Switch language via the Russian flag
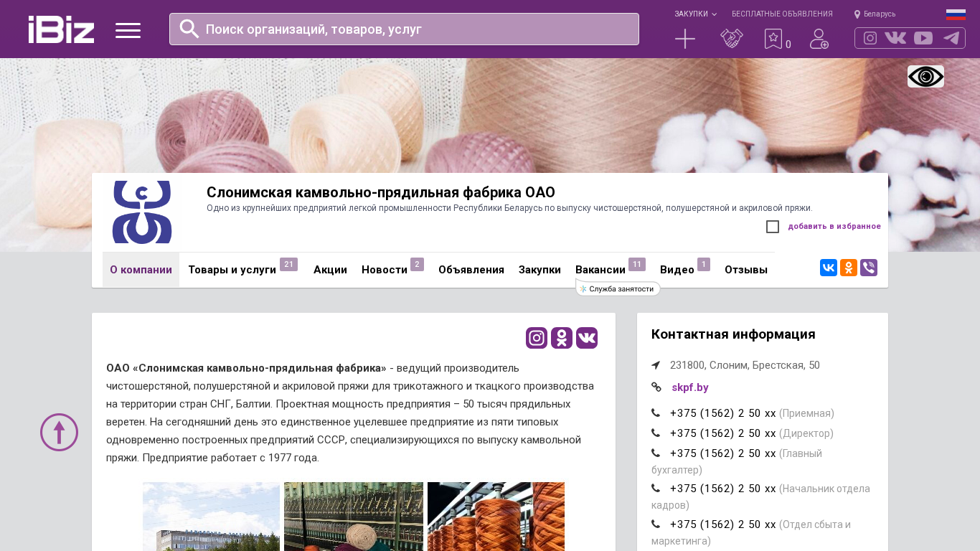The height and width of the screenshot is (551, 980). [956, 14]
